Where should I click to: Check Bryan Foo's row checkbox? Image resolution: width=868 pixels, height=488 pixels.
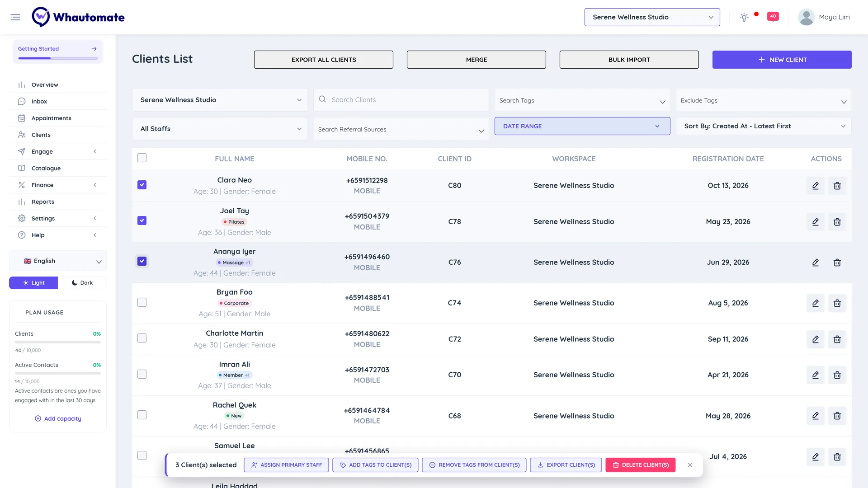coord(142,302)
